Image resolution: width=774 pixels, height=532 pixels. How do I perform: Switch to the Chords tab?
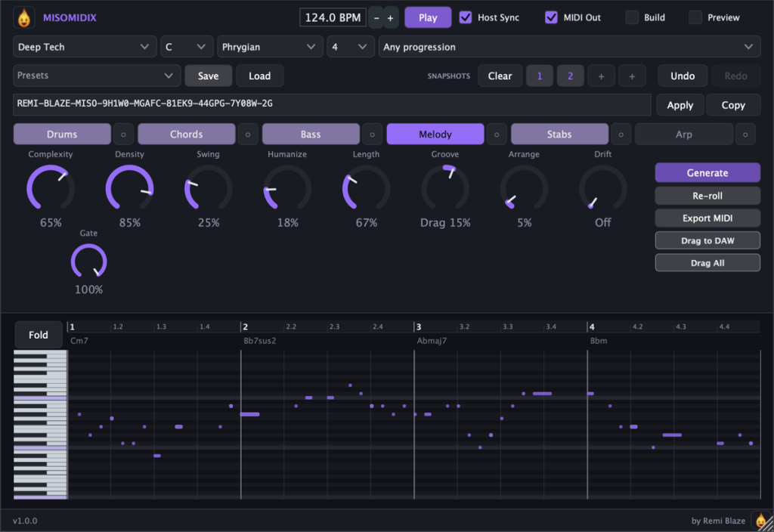187,135
